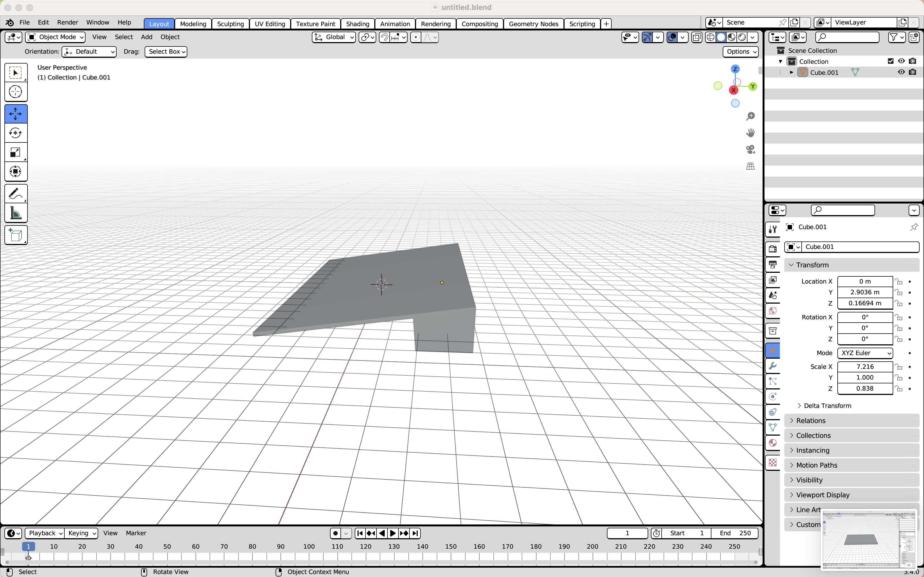Open the Render menu

[x=68, y=23]
